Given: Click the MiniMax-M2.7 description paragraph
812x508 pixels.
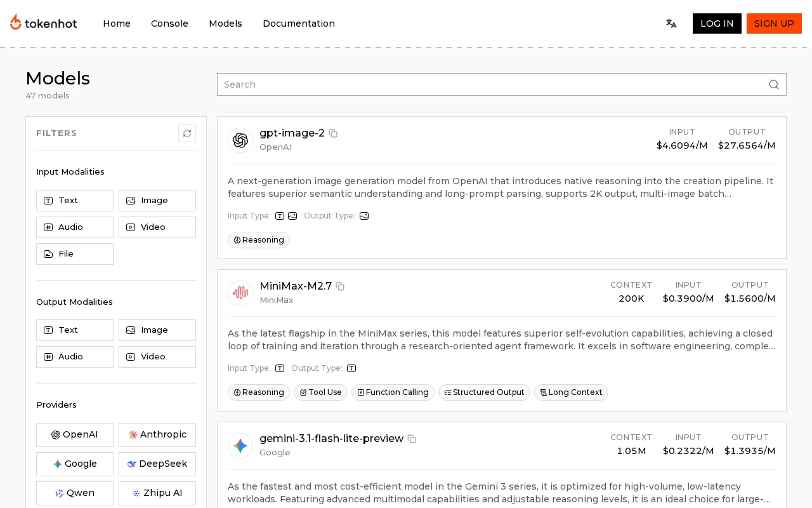Looking at the screenshot, I should click(x=501, y=340).
